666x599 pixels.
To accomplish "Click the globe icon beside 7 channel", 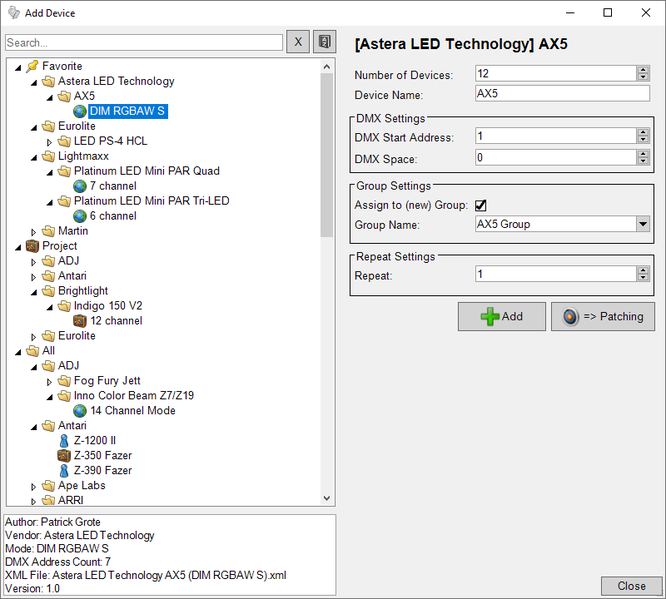I will [80, 186].
